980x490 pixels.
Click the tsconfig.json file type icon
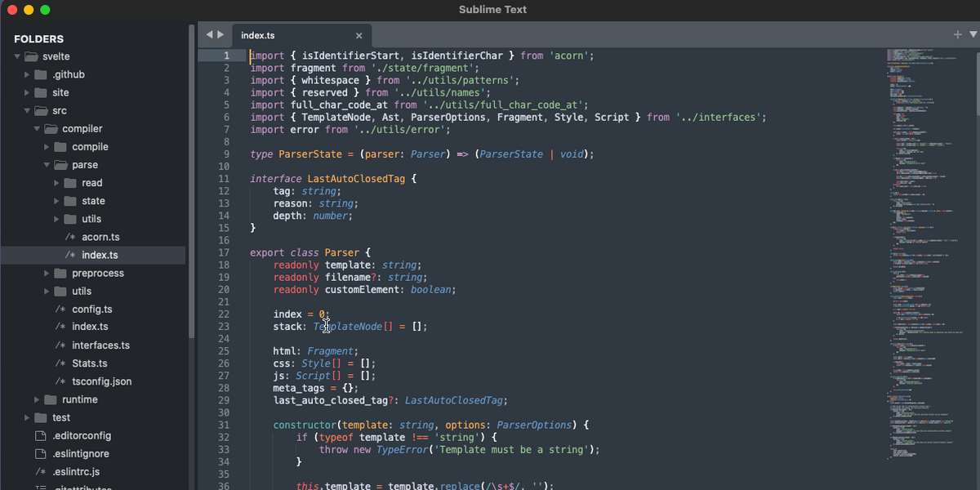[60, 381]
